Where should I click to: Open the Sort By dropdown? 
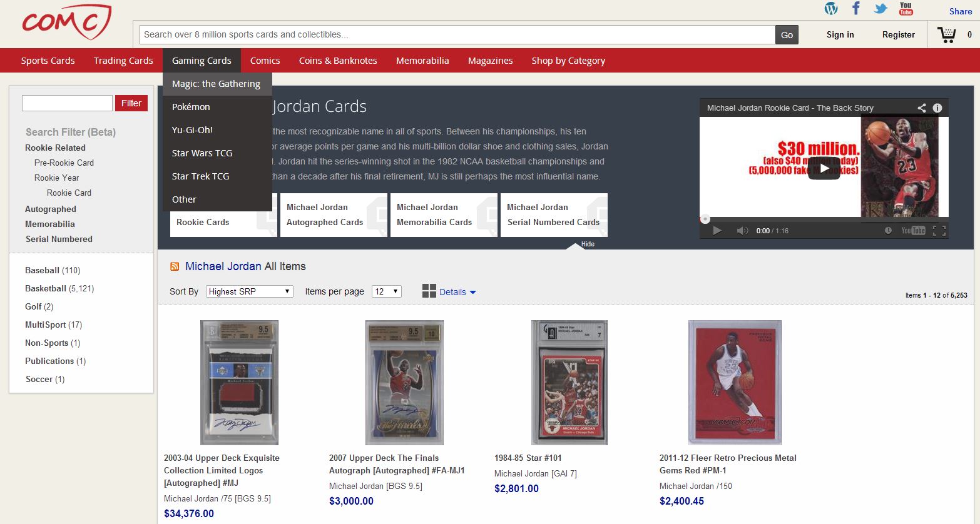248,291
